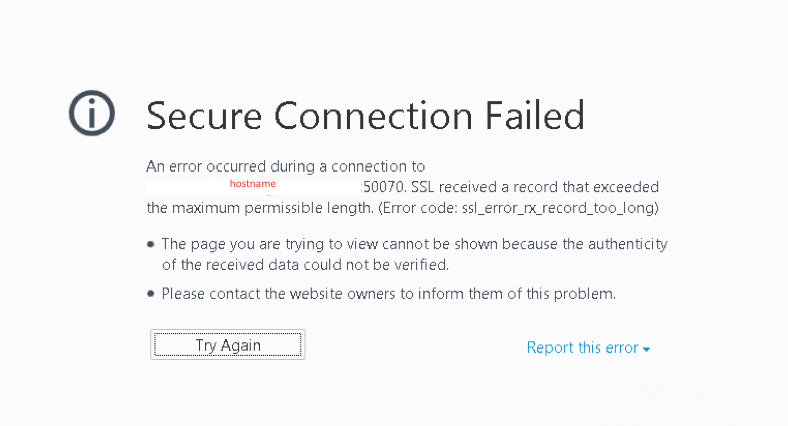The image size is (788, 426).
Task: Click the text 'An error occurred during a connection to'
Action: 285,166
